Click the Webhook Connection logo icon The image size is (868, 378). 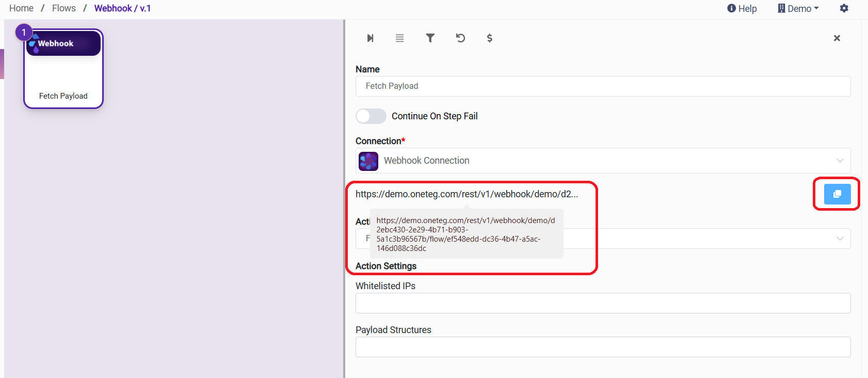pyautogui.click(x=368, y=161)
